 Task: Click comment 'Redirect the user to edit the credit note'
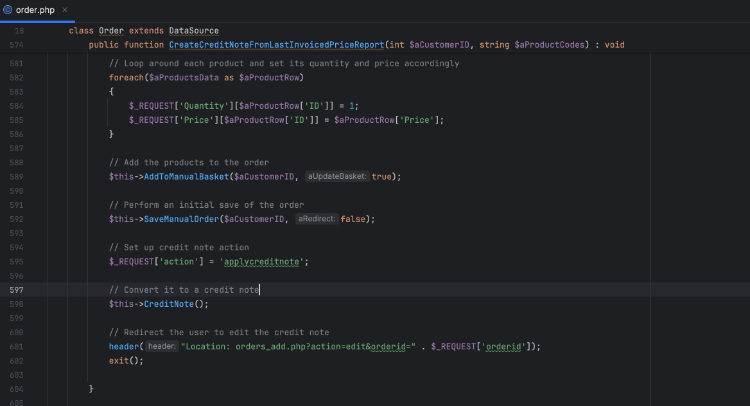pyautogui.click(x=219, y=332)
